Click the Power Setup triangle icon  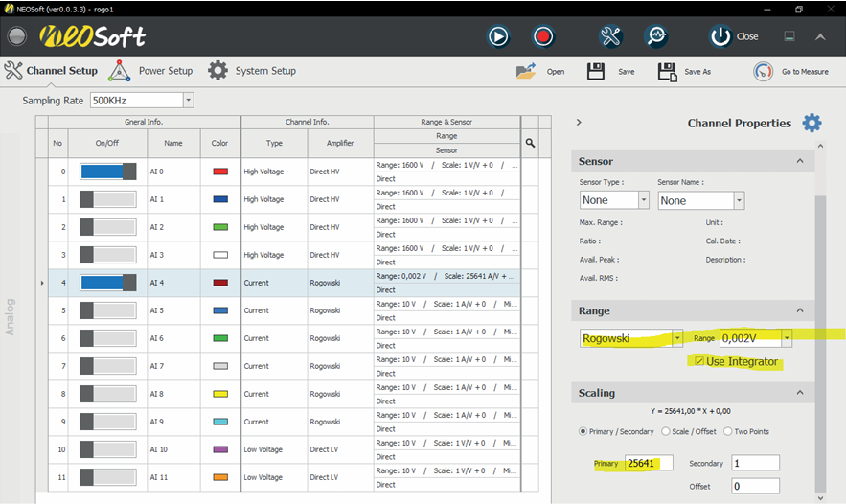[x=119, y=71]
